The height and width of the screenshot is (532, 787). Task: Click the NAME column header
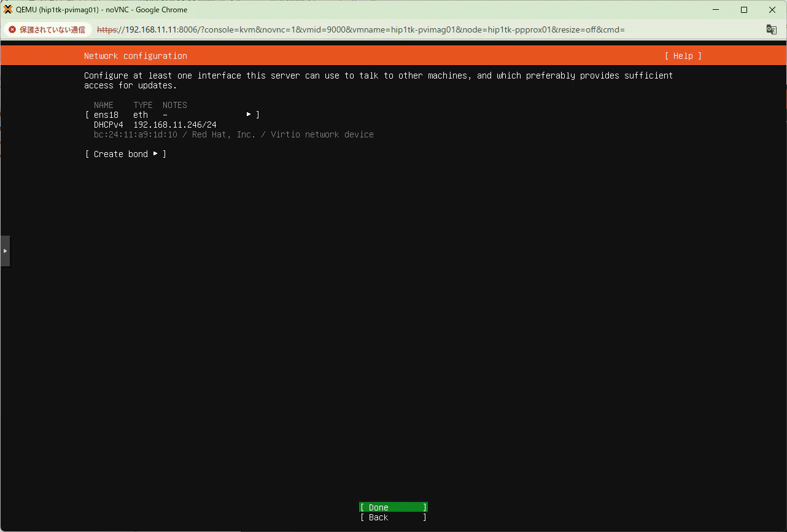click(x=104, y=105)
